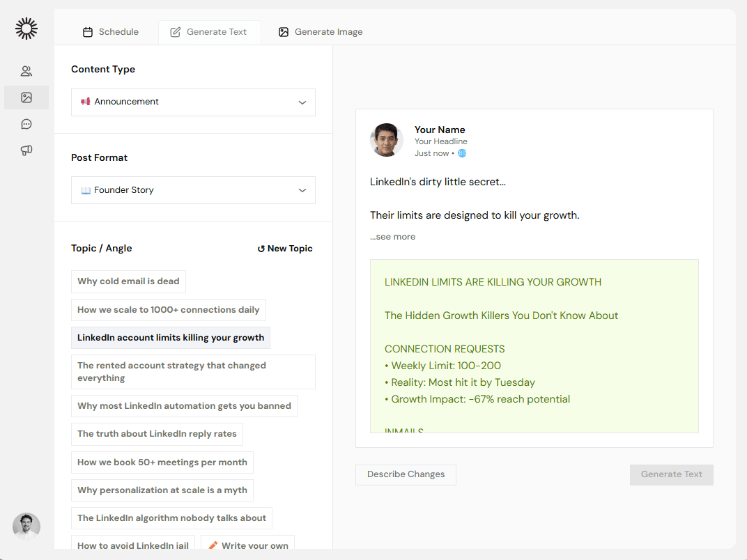Expand Post Format dropdown chevron
The height and width of the screenshot is (560, 747).
[302, 190]
